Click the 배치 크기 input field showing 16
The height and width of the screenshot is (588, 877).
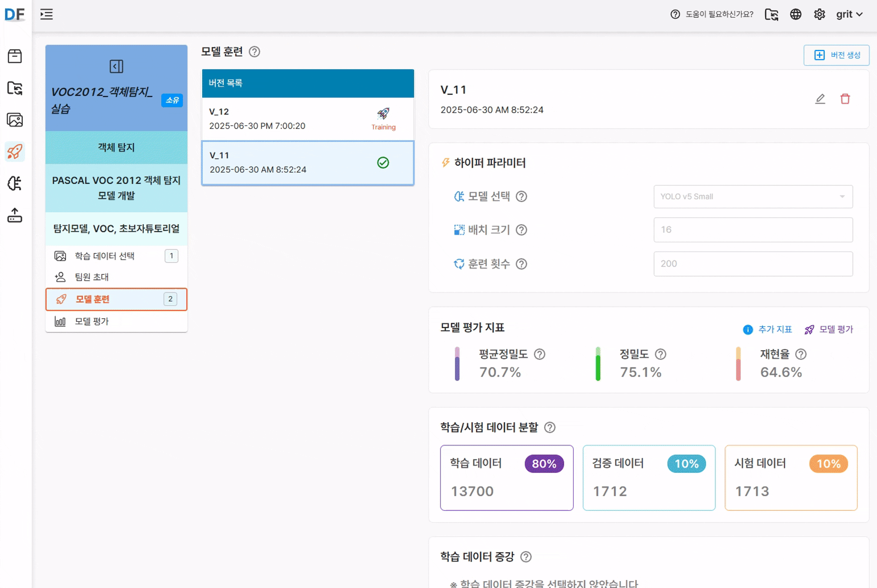[x=753, y=230]
